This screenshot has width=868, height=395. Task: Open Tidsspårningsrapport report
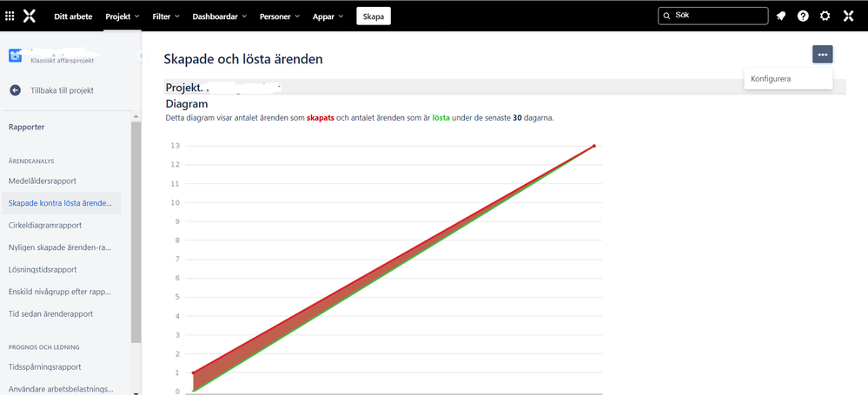45,366
